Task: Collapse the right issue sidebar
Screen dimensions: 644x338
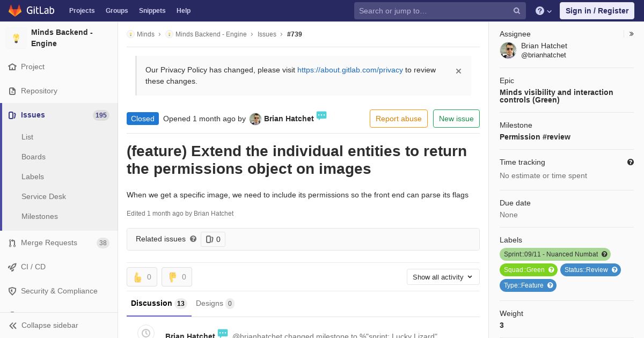Action: tap(632, 34)
